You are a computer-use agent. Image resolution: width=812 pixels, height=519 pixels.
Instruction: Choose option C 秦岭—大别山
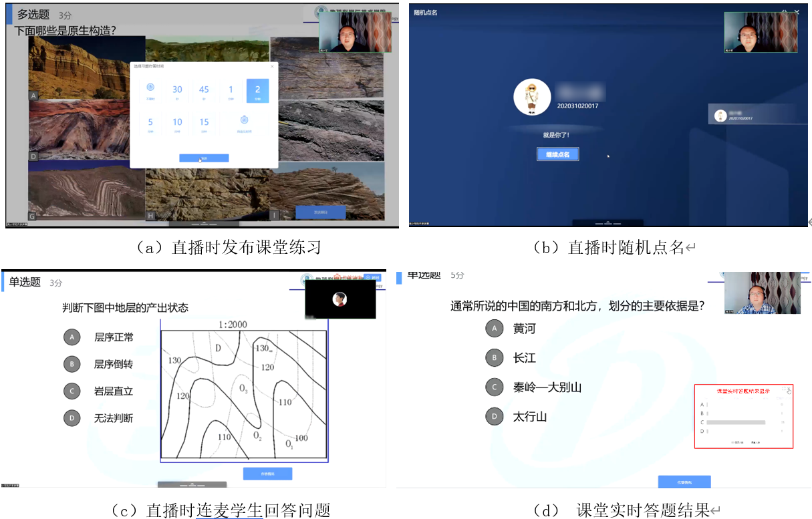click(494, 387)
